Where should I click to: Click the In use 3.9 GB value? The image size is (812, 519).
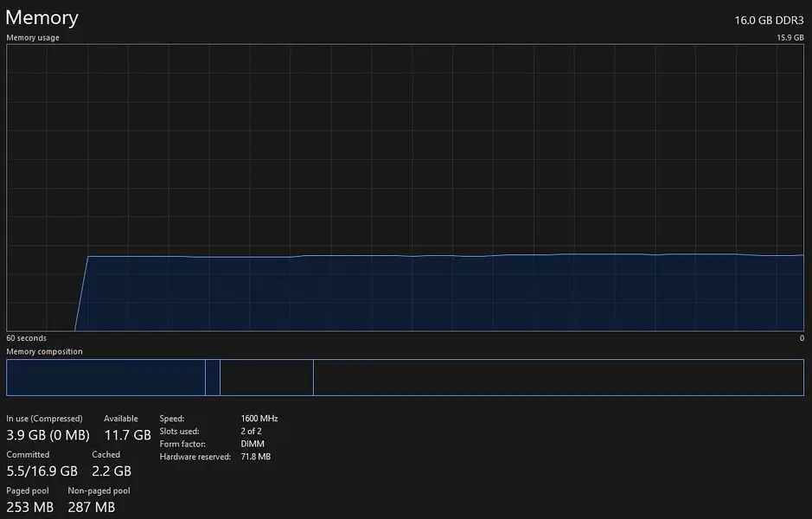click(48, 435)
